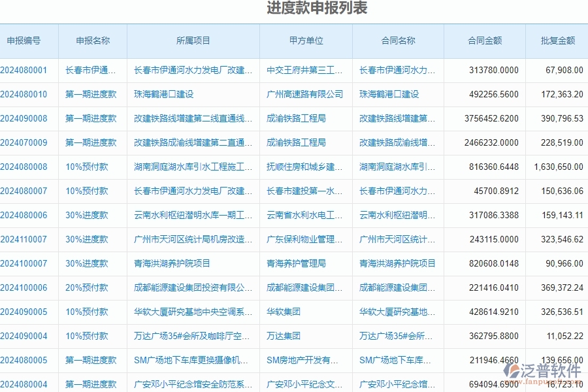Open declaration record 2024080006
Viewport: 588px width, 392px height.
point(28,215)
